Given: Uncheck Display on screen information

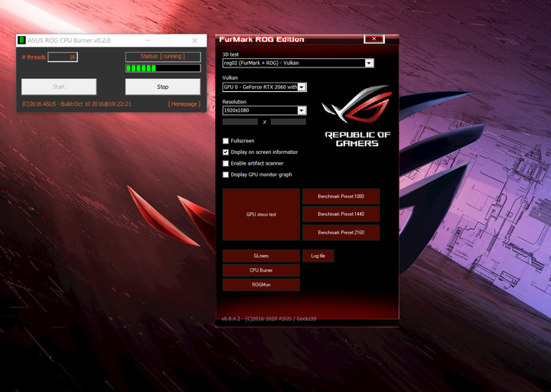Looking at the screenshot, I should tap(226, 152).
